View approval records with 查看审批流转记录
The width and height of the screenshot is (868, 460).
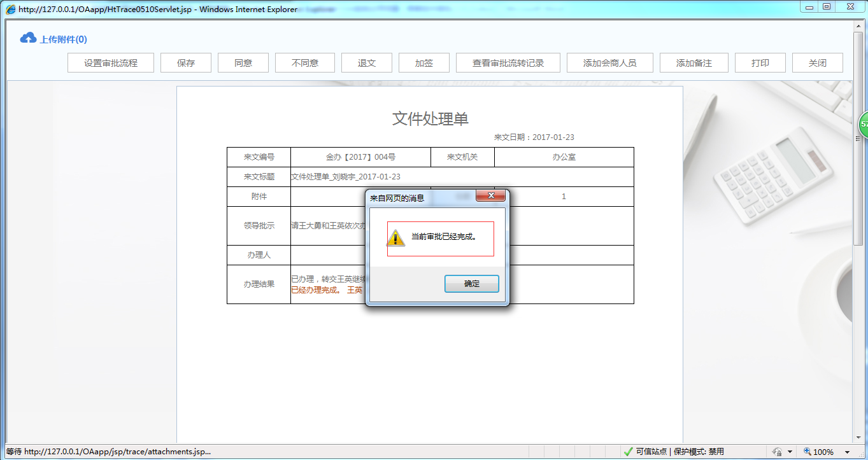tap(508, 62)
